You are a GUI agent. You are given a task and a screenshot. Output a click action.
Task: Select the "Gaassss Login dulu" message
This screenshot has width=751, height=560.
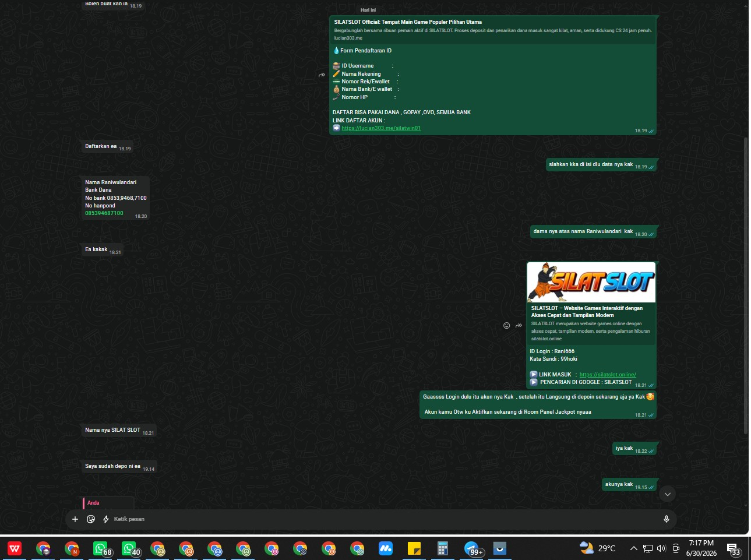point(538,404)
